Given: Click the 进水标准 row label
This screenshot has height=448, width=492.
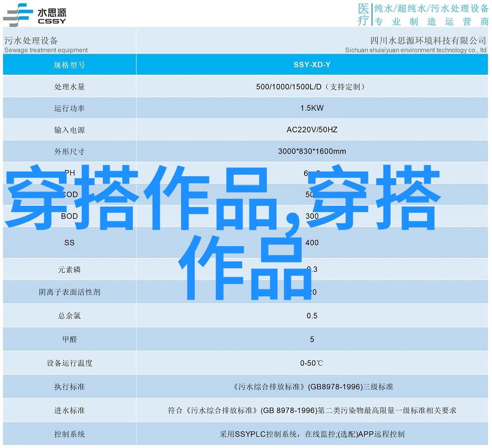Looking at the screenshot, I should coord(69,411).
